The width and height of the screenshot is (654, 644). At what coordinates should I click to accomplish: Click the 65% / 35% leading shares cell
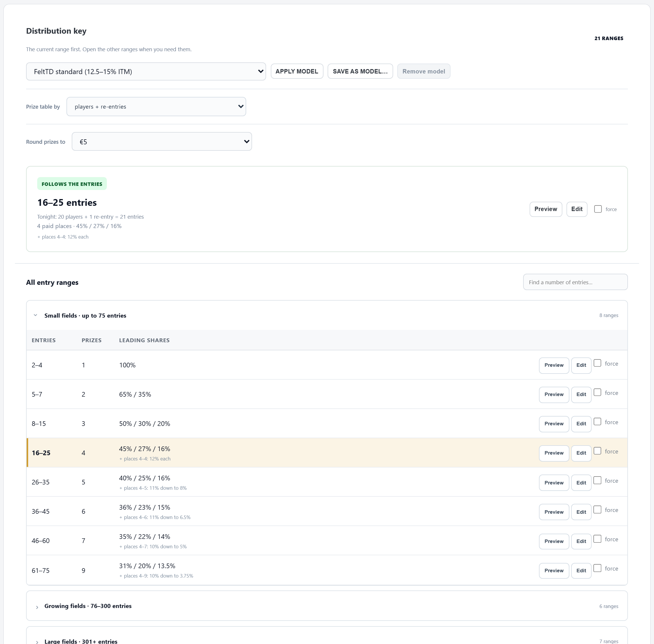pos(135,394)
